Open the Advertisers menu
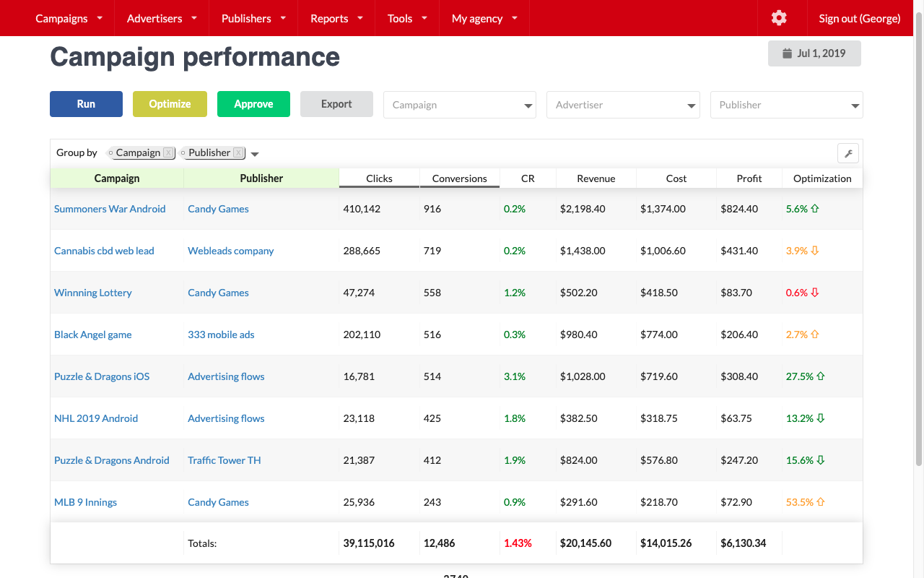The width and height of the screenshot is (924, 578). point(162,18)
